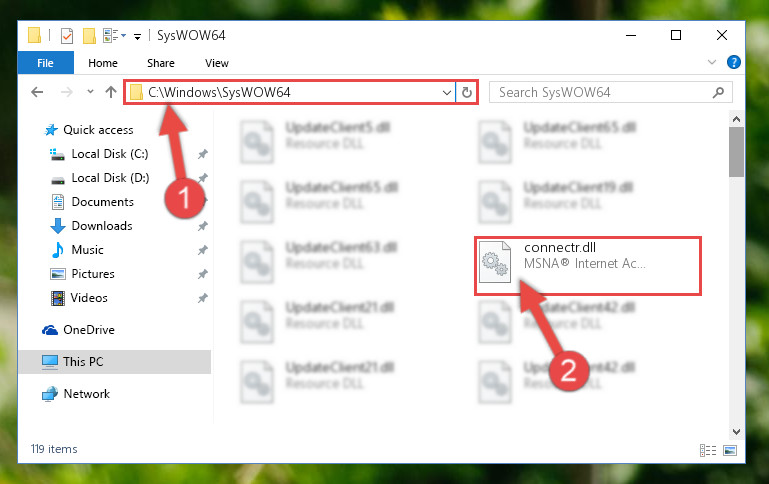Unpin Pictures using its pin icon
Screen dimensions: 769x484
[203, 274]
